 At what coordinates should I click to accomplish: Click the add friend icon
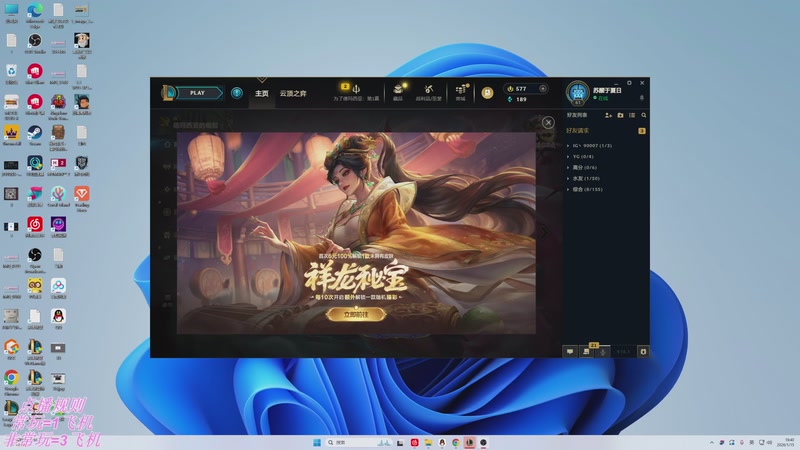(x=608, y=115)
